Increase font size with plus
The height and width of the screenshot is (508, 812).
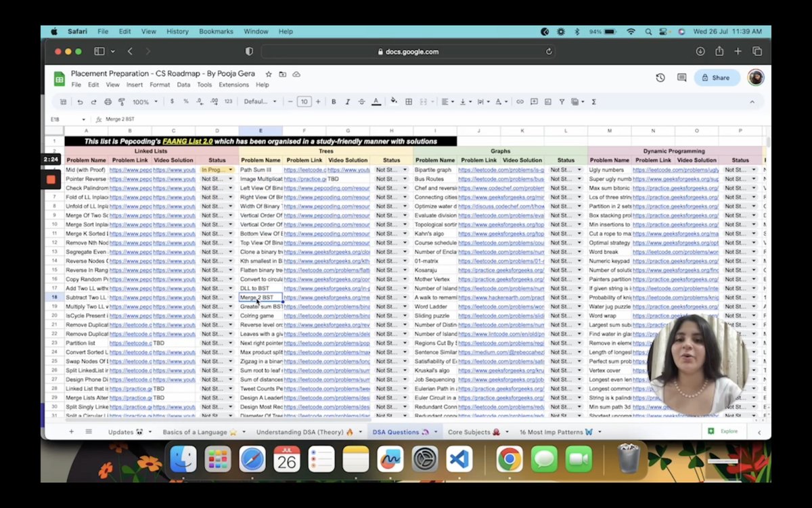(x=318, y=102)
